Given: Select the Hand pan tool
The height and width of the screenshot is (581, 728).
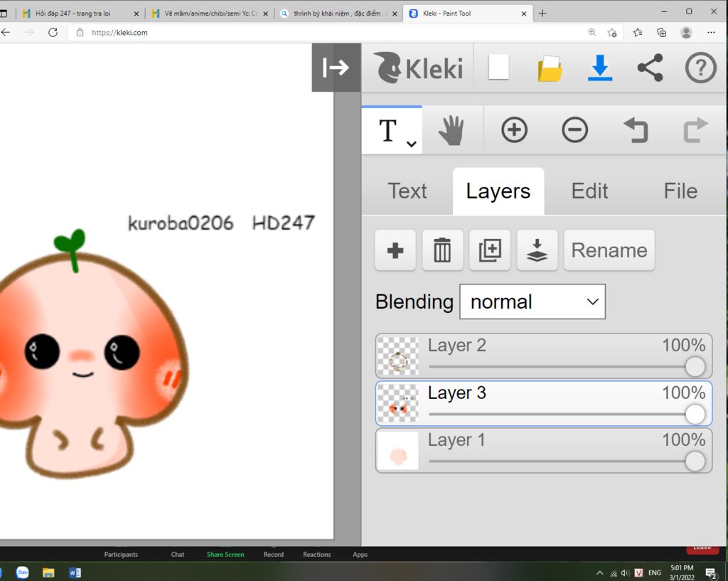Looking at the screenshot, I should click(451, 131).
